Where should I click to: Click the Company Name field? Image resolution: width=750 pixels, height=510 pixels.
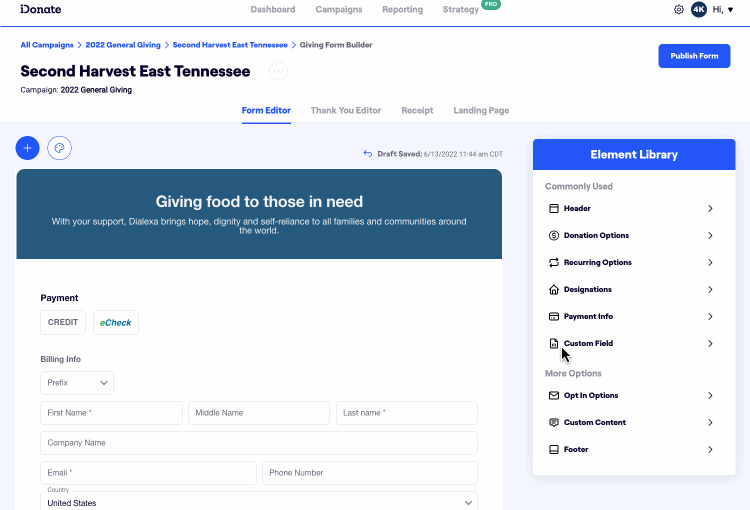pyautogui.click(x=259, y=443)
